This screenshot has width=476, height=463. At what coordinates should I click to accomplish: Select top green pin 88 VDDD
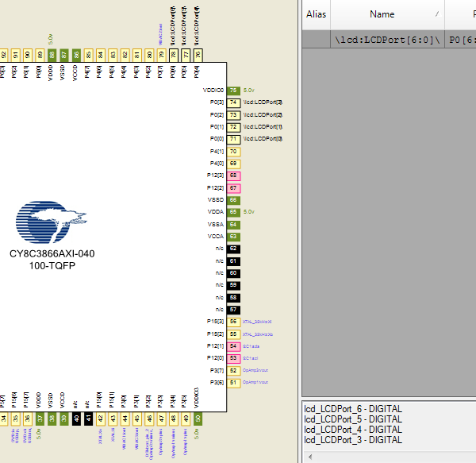click(x=52, y=55)
